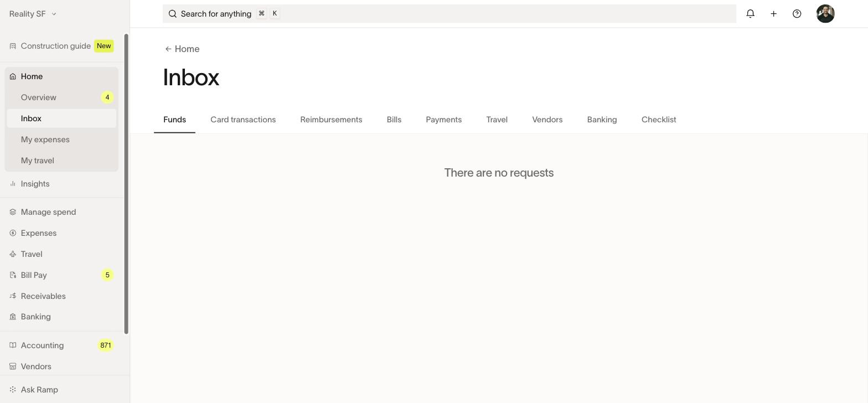
Task: Open the user profile avatar
Action: click(825, 14)
